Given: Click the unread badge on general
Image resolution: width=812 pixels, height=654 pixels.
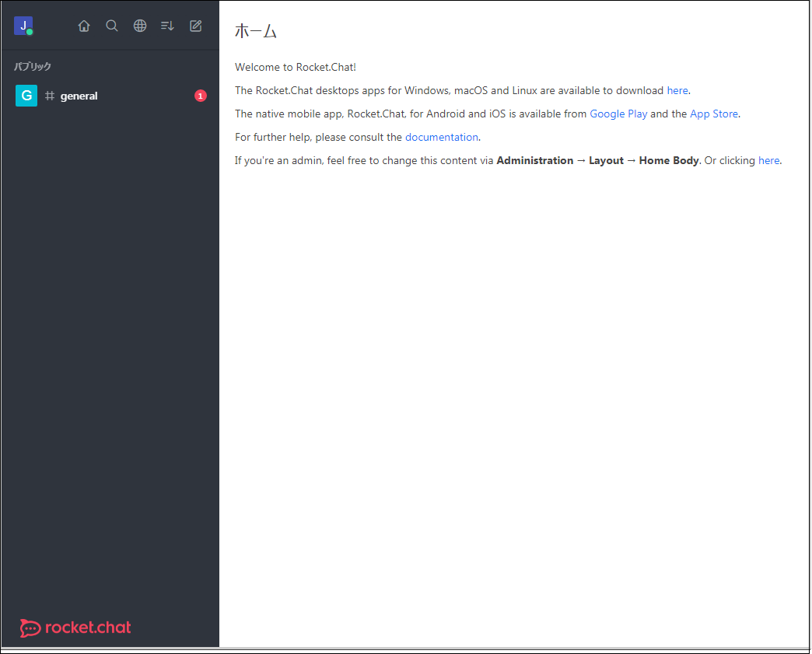Looking at the screenshot, I should coord(201,96).
